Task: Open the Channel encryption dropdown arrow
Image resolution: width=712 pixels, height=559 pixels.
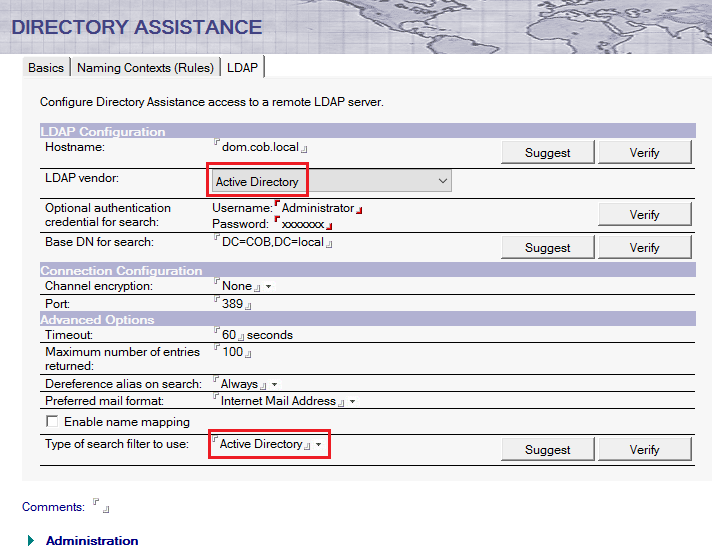Action: pyautogui.click(x=268, y=287)
